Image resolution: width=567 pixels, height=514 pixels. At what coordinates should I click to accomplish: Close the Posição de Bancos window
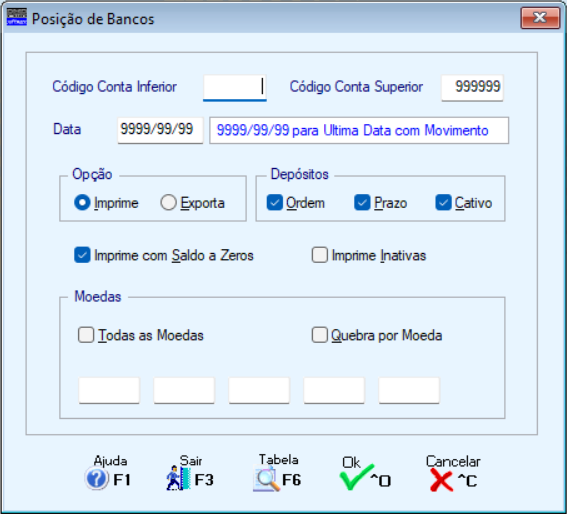click(x=540, y=18)
